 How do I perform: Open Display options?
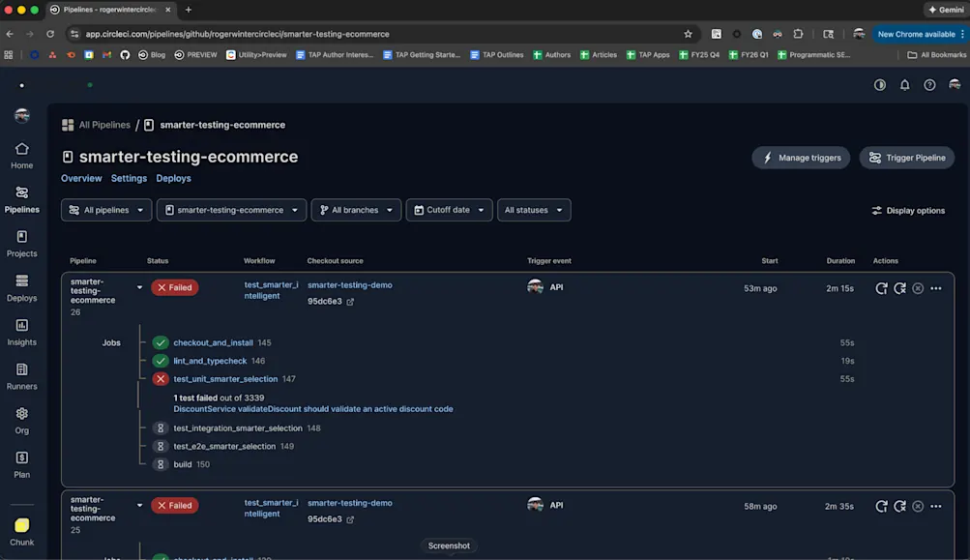coord(908,211)
